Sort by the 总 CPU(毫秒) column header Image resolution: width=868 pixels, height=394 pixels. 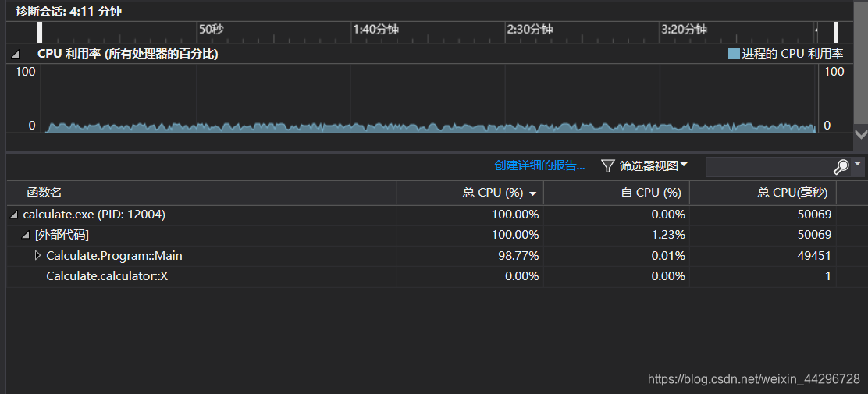click(763, 193)
